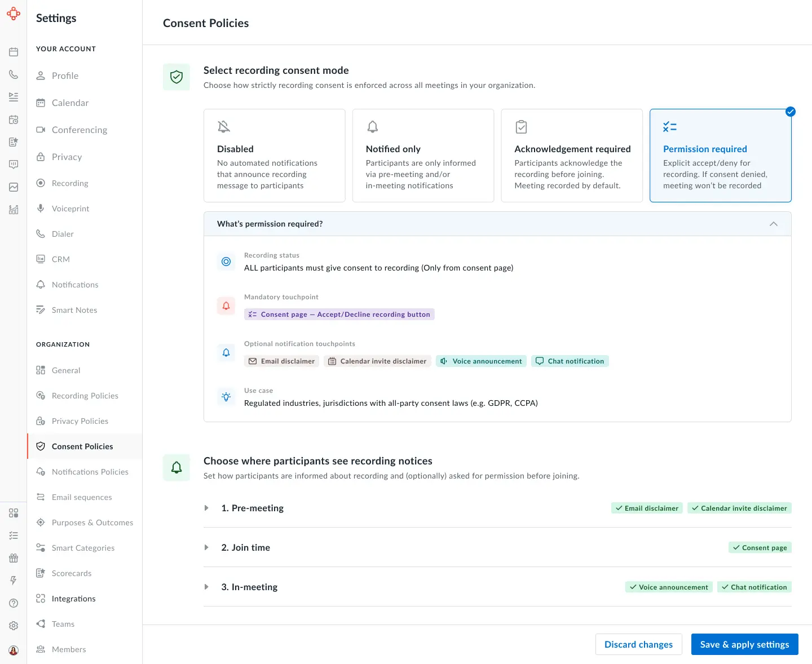Viewport: 812px width, 664px height.
Task: Open the Phone calls icon in the rail
Action: point(14,74)
